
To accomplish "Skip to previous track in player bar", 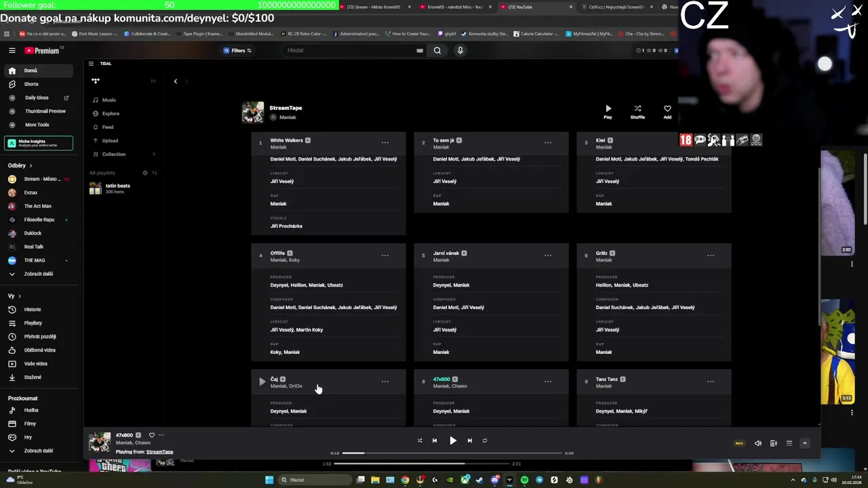I will (435, 441).
